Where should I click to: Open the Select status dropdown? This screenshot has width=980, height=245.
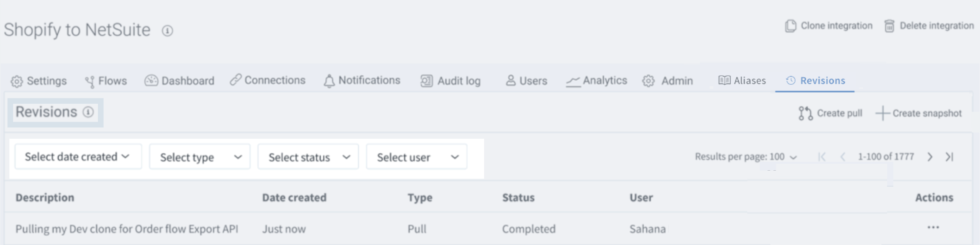click(x=308, y=157)
